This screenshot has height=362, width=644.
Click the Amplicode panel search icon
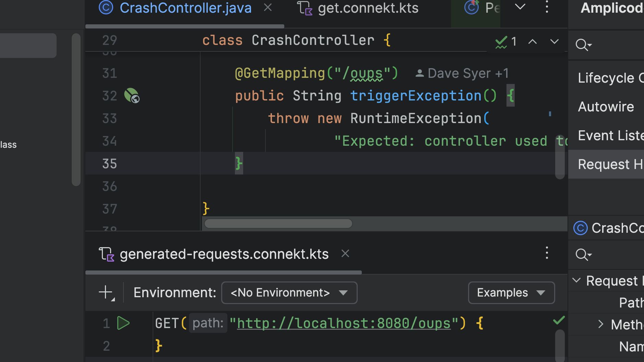coord(583,45)
